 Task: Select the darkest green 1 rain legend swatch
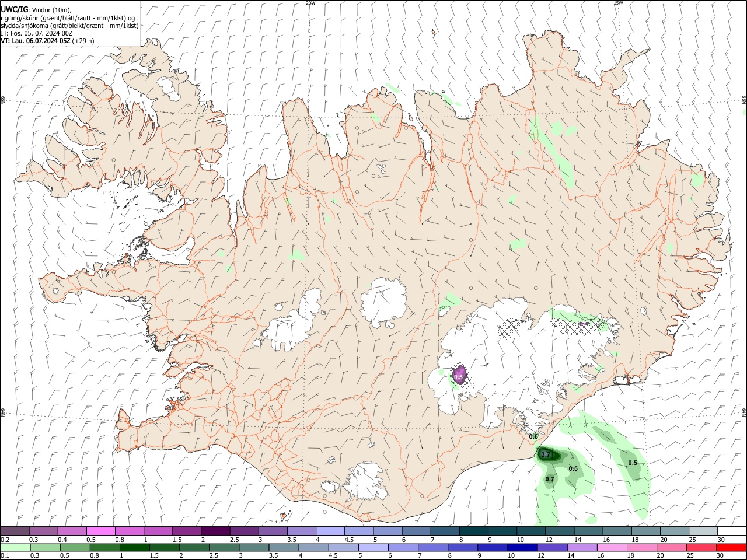click(134, 547)
